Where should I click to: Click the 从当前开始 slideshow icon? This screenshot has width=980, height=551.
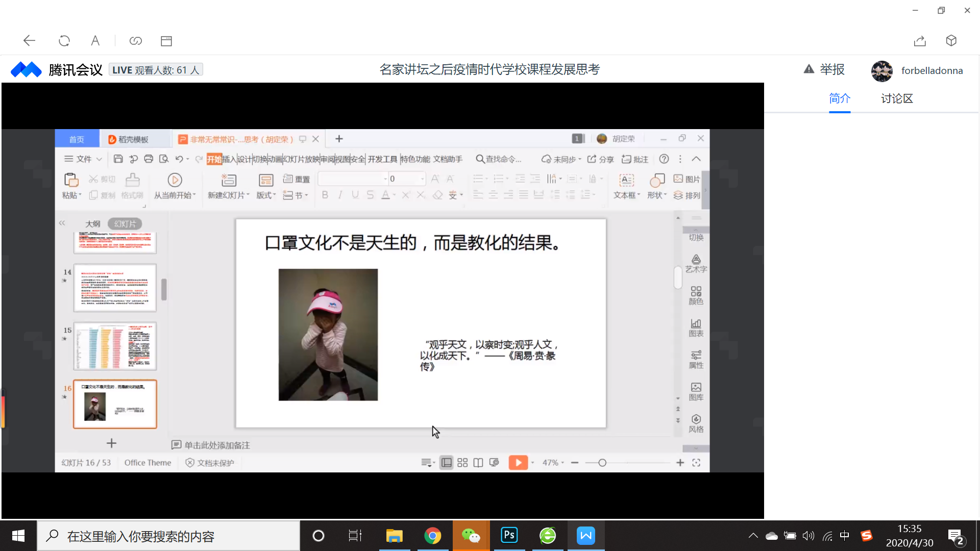pyautogui.click(x=175, y=180)
